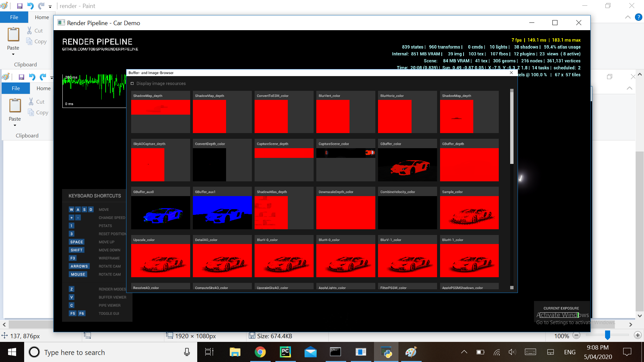The image size is (644, 362).
Task: Open the Customize Quick Access Toolbar dropdown
Action: click(50, 6)
